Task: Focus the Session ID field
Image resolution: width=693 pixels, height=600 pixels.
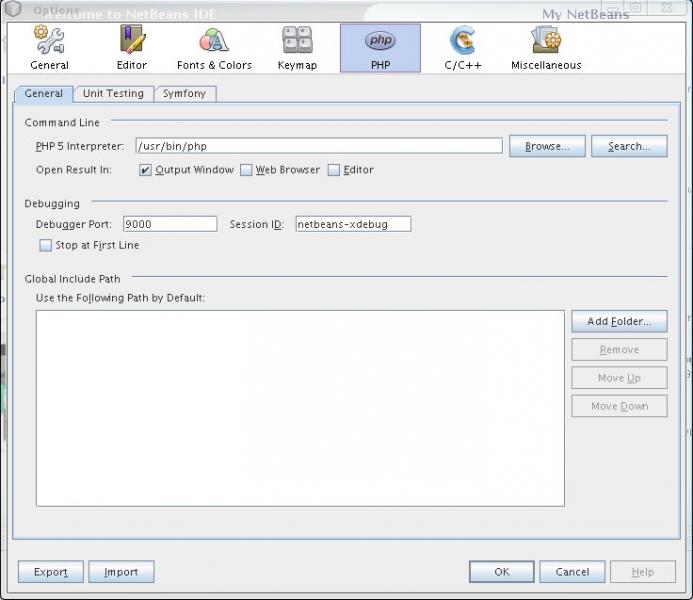Action: point(353,224)
